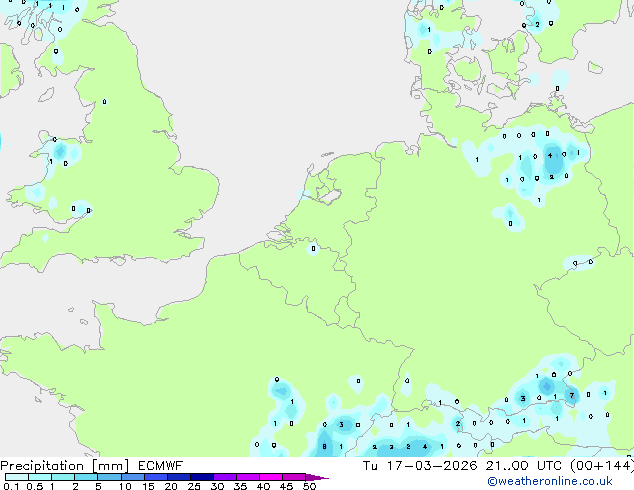Click the '4' precipitation value in northern Germany
Screen dimensions: 634x490
point(550,155)
